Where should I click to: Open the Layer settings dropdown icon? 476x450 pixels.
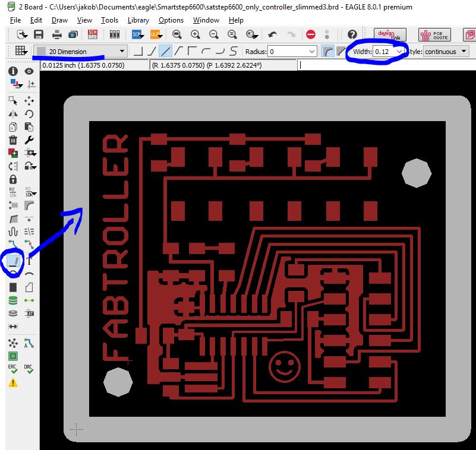pyautogui.click(x=15, y=84)
